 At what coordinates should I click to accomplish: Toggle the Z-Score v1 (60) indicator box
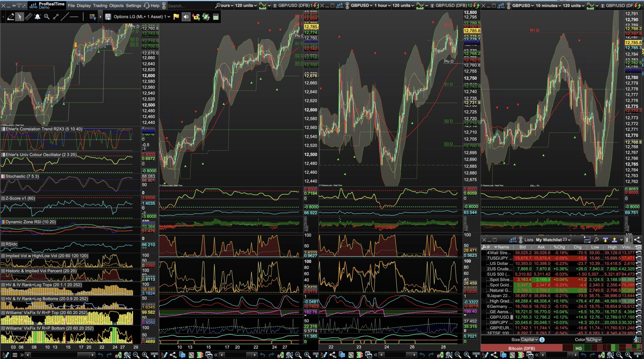3,198
